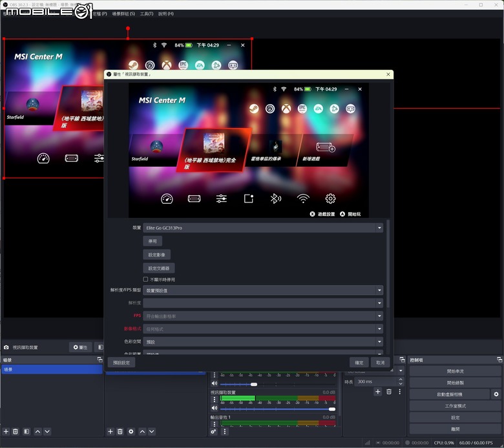Open 場景群組 (S) menu

click(x=123, y=14)
